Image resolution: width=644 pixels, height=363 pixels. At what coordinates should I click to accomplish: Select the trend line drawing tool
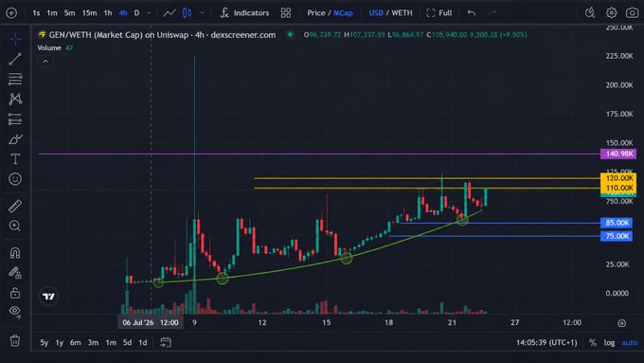(x=15, y=59)
